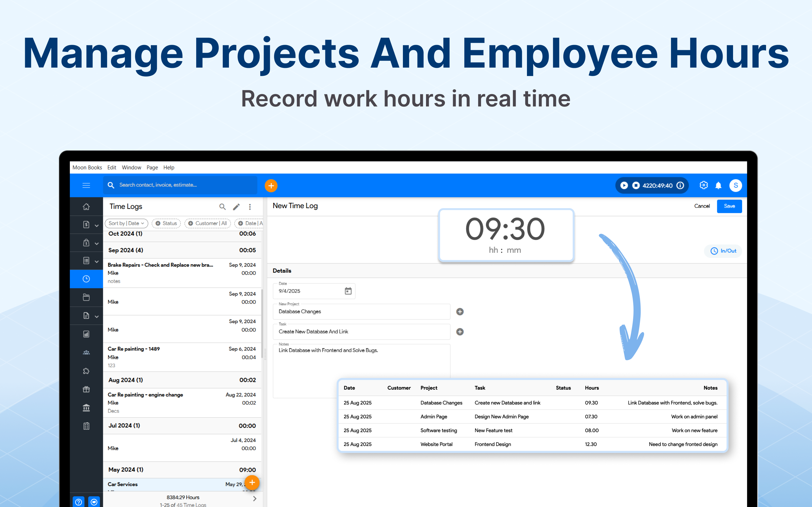This screenshot has height=507, width=812.
Task: Open the Window menu
Action: pyautogui.click(x=131, y=167)
